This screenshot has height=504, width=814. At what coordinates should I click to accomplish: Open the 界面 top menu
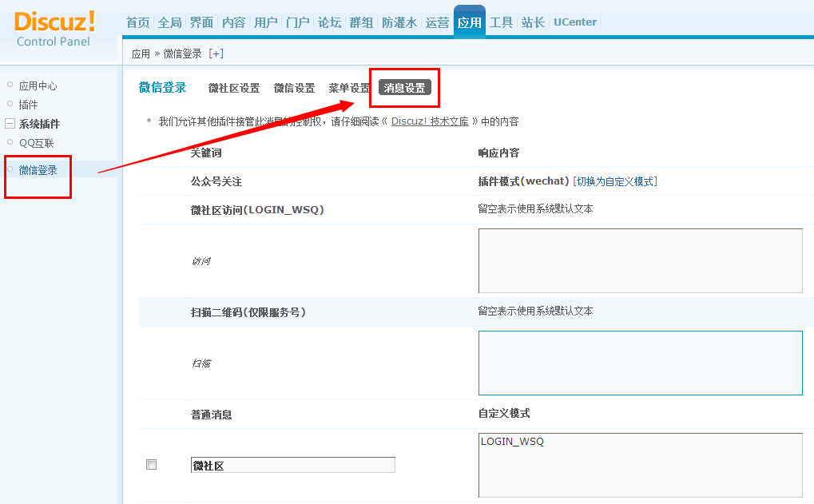[x=201, y=22]
